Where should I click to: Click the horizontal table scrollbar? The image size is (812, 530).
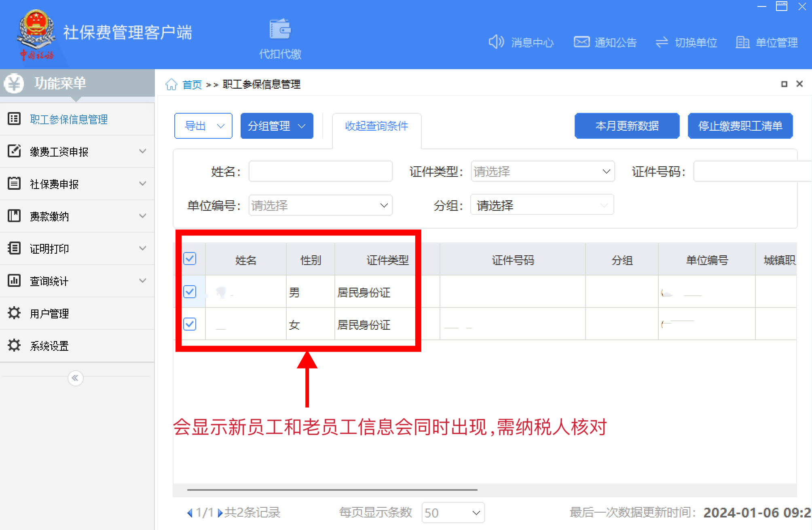coord(332,490)
